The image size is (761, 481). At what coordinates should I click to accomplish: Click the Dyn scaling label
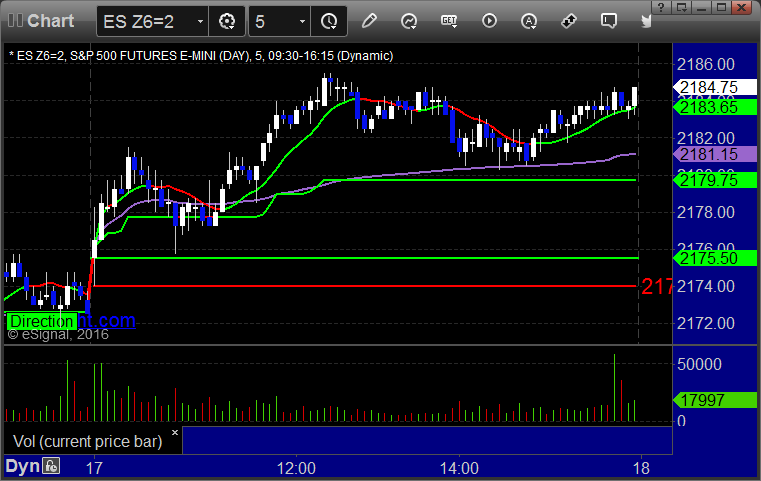[22, 466]
